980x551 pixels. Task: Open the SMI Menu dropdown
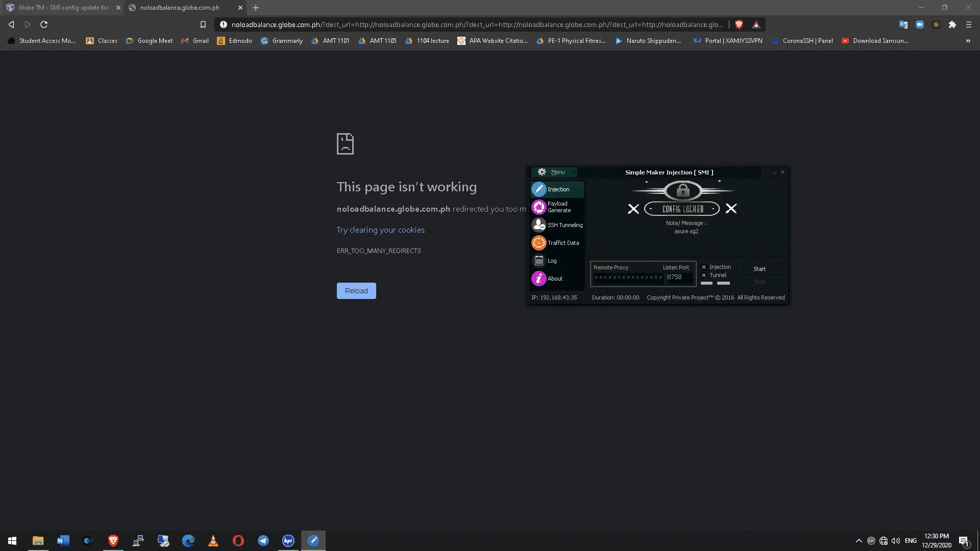point(554,172)
